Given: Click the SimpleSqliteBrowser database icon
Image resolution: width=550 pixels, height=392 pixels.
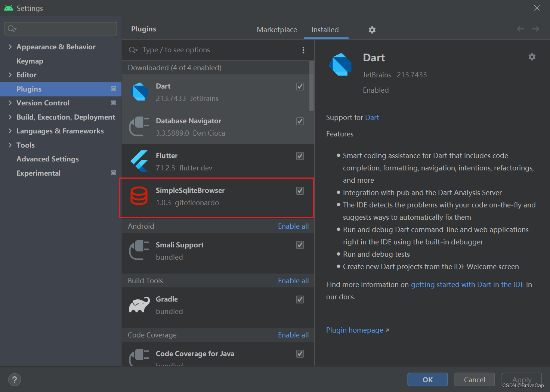Looking at the screenshot, I should [139, 196].
